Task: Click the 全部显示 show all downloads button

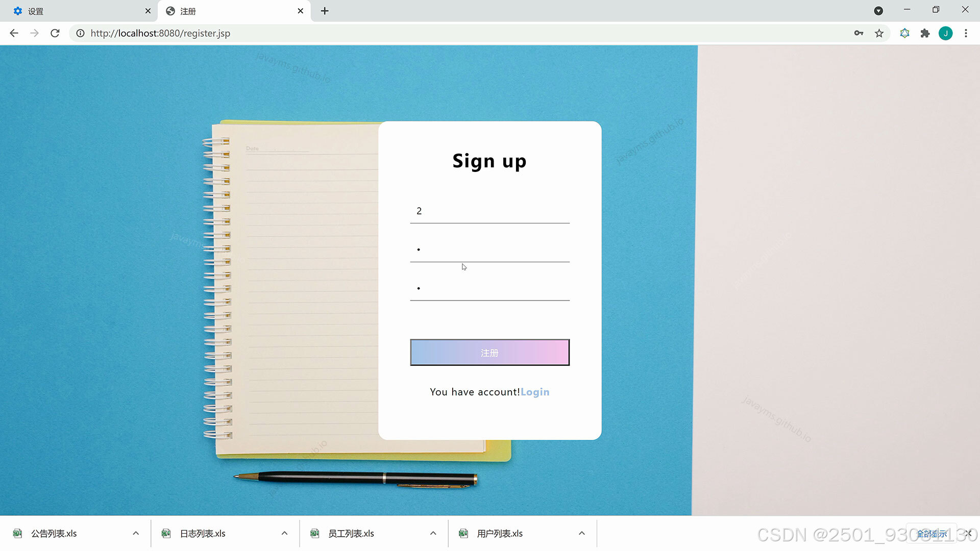Action: 932,534
